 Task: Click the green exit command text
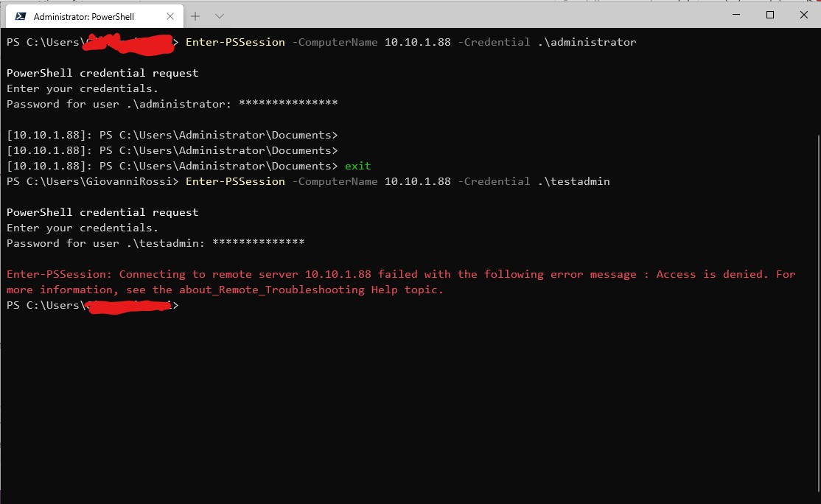point(357,165)
